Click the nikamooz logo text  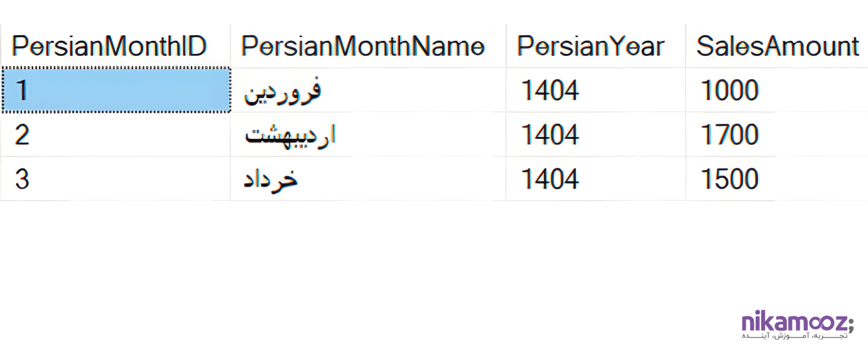794,323
